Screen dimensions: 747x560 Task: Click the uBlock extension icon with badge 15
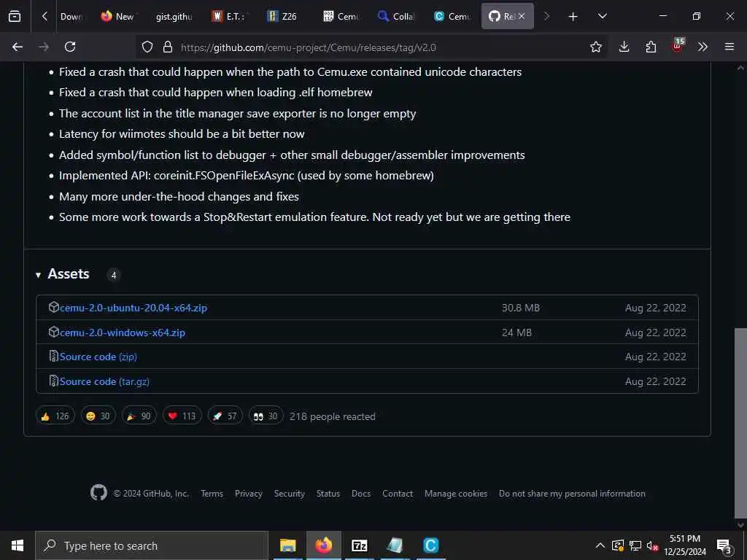678,46
